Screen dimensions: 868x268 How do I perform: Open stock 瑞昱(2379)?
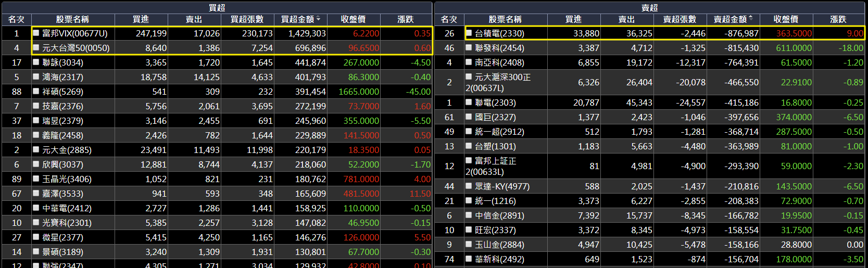coord(62,121)
